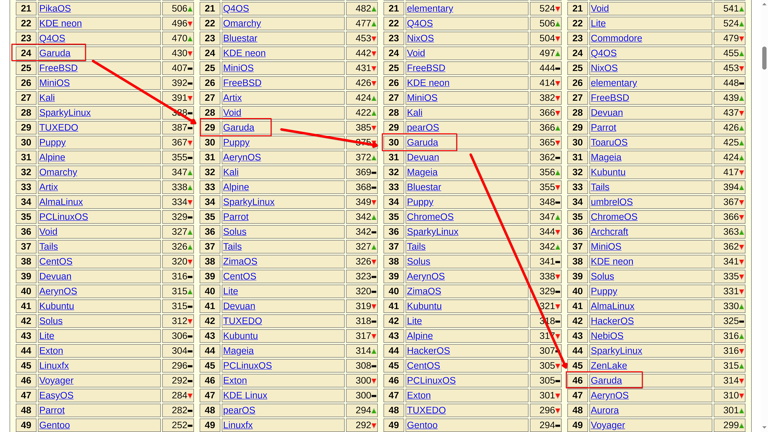Open the EasyOS link in first column
The image size is (768, 432).
56,395
